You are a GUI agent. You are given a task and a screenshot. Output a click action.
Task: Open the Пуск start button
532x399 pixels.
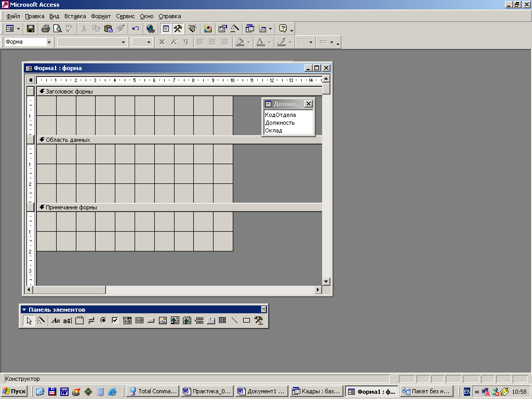point(15,392)
